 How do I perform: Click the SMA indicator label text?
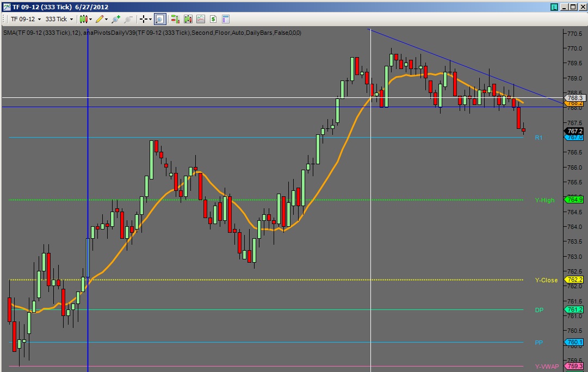pyautogui.click(x=42, y=33)
